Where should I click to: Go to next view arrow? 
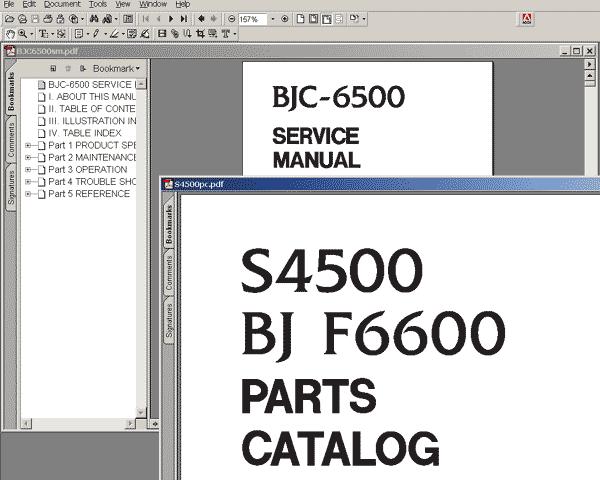pos(214,19)
